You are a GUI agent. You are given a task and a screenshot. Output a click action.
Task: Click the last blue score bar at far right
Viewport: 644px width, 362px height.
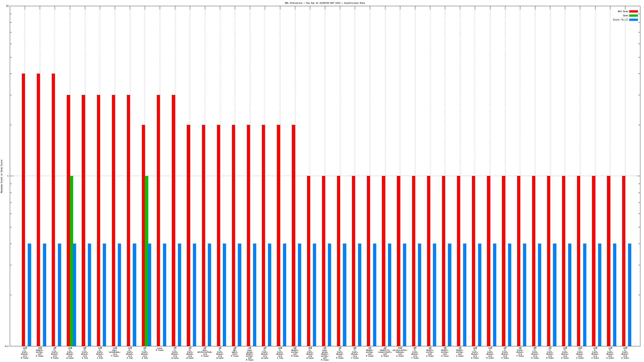(630, 295)
